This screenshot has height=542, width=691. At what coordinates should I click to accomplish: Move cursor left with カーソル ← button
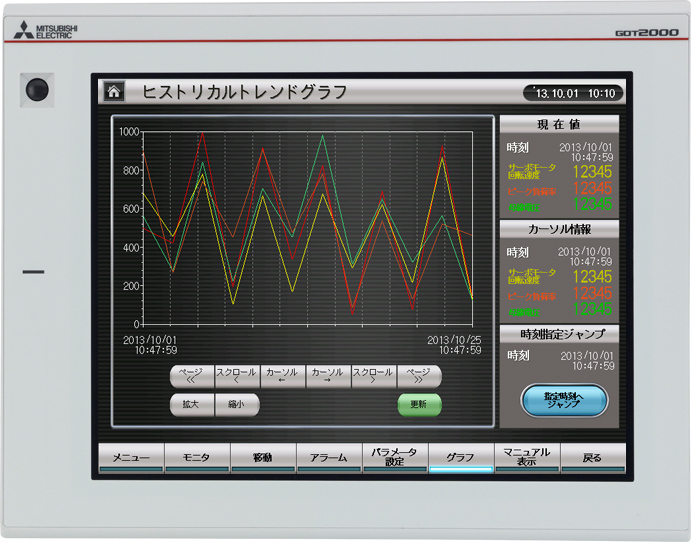pos(283,376)
